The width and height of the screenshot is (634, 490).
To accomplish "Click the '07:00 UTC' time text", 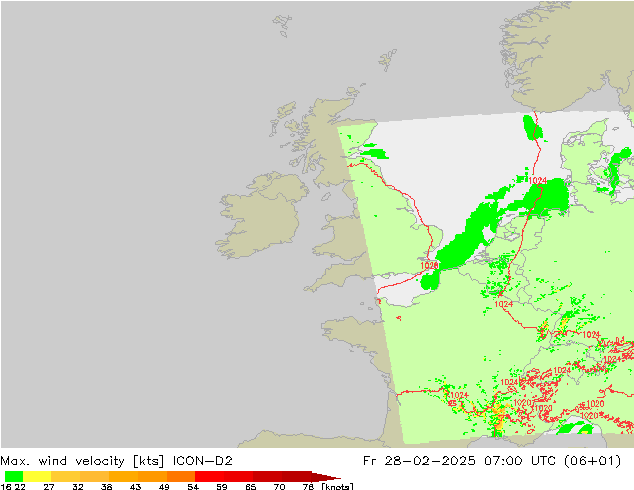I will (522, 461).
